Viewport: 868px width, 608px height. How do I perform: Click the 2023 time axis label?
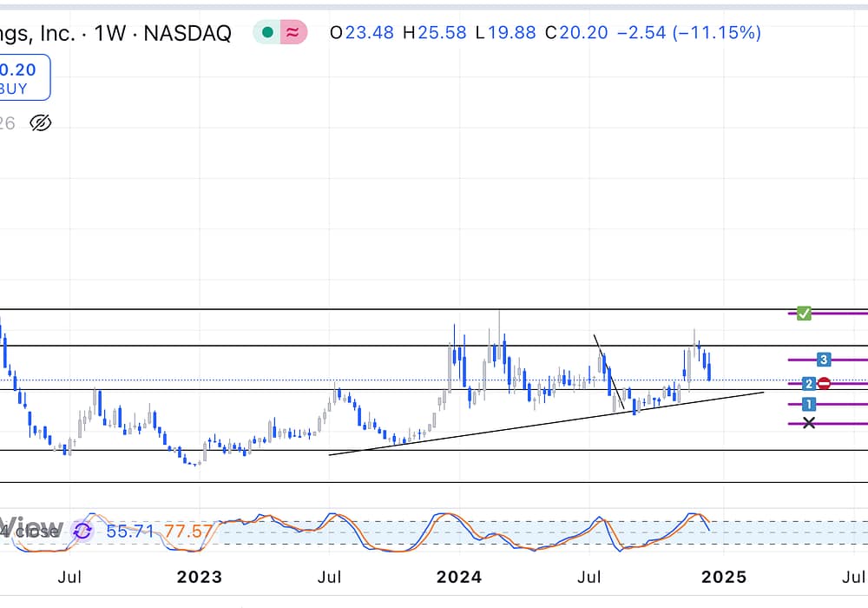[x=199, y=577]
